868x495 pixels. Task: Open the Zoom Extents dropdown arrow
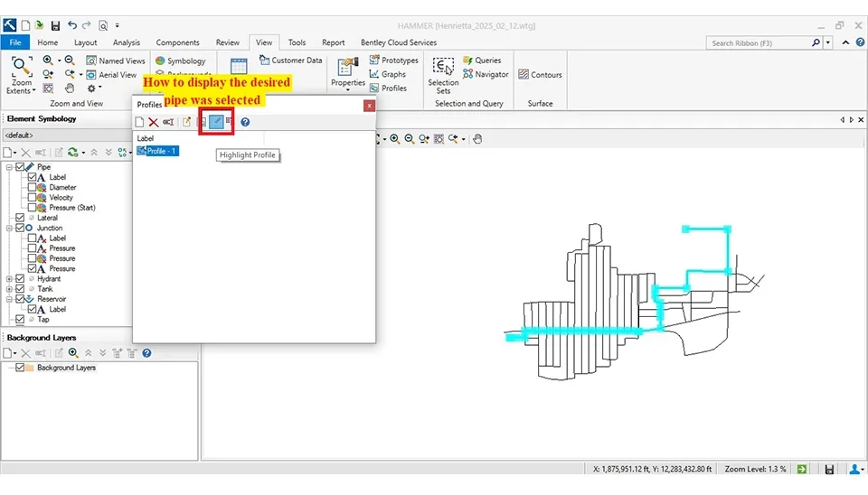(x=33, y=90)
